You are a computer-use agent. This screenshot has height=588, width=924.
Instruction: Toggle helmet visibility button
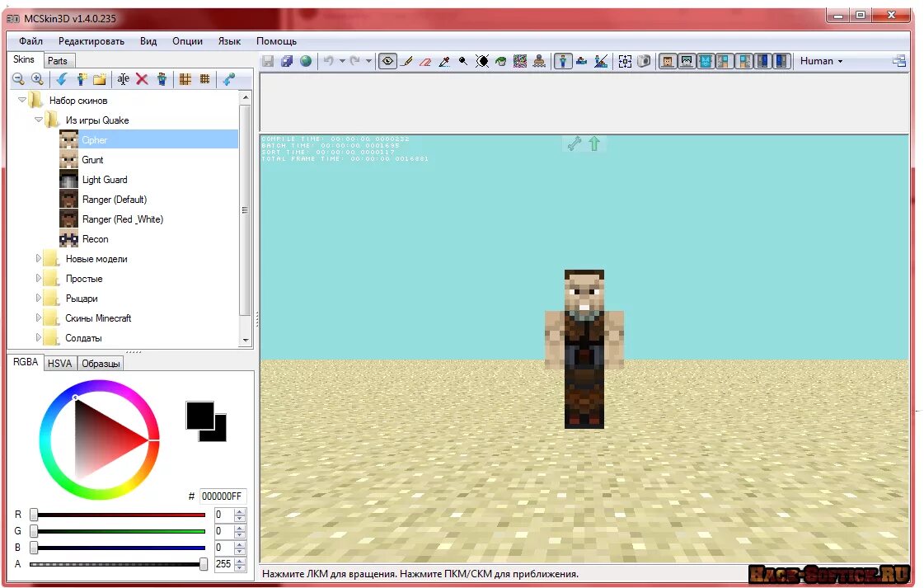[687, 61]
